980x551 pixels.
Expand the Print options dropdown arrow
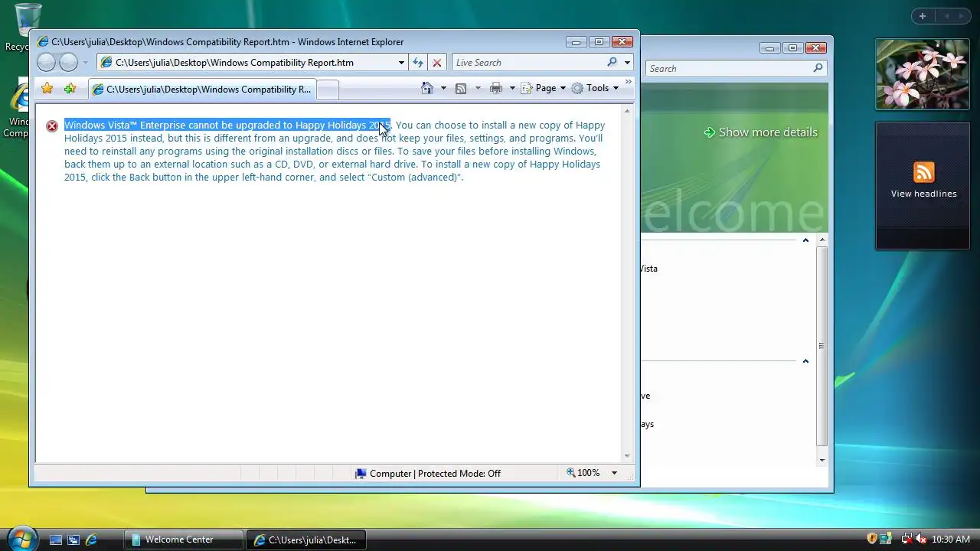[512, 88]
